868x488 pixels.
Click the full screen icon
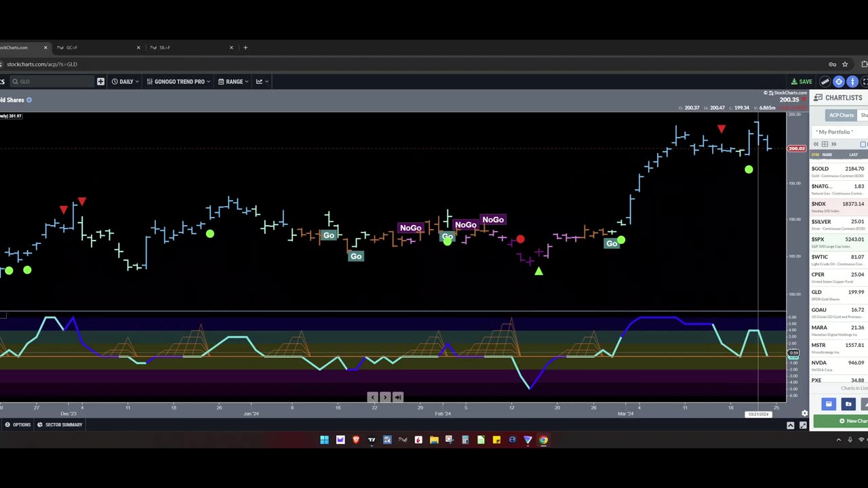point(865,82)
